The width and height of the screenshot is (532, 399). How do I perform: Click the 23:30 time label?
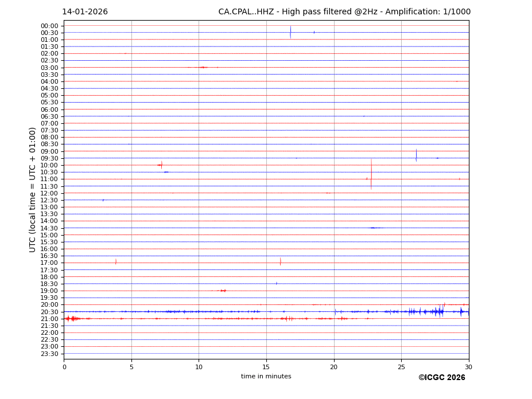tap(49, 354)
